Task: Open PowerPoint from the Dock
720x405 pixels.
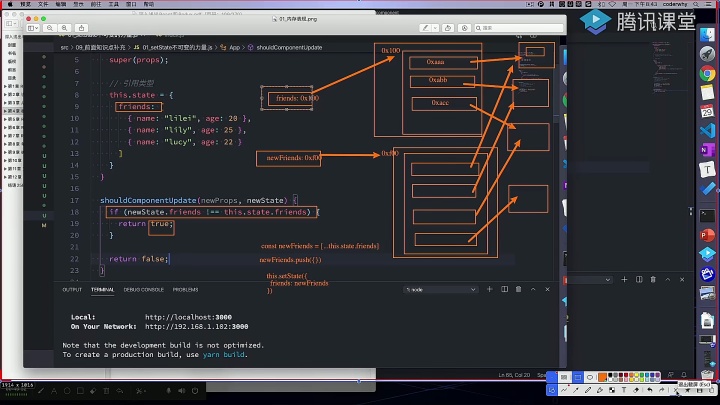Action: tap(707, 235)
